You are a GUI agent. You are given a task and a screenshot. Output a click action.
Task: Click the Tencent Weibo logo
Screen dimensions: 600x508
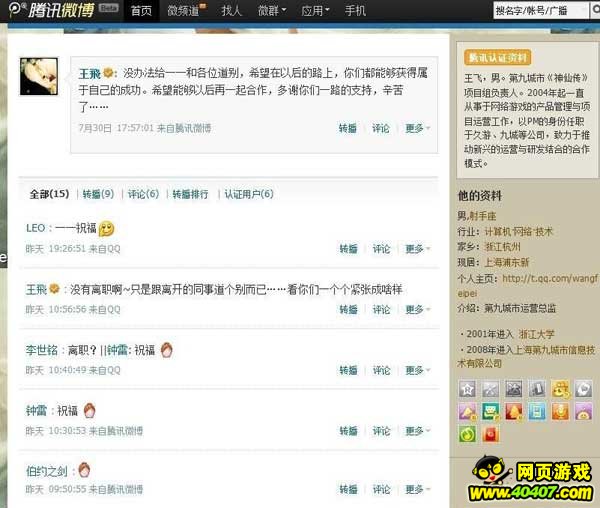52,10
